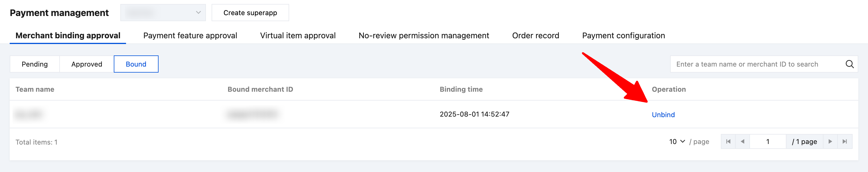Open No-review permission management tab
The height and width of the screenshot is (172, 868).
click(423, 35)
